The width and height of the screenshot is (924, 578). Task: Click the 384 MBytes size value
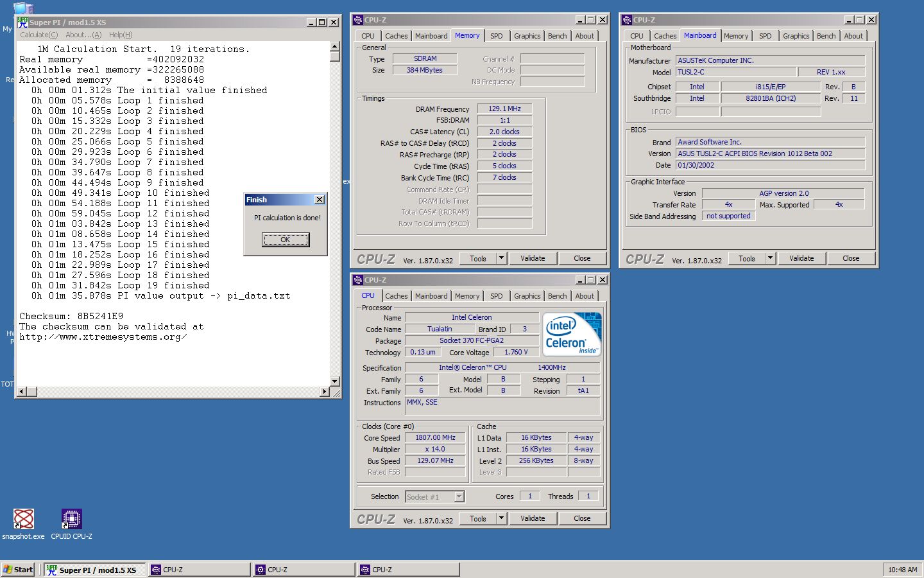tap(424, 70)
